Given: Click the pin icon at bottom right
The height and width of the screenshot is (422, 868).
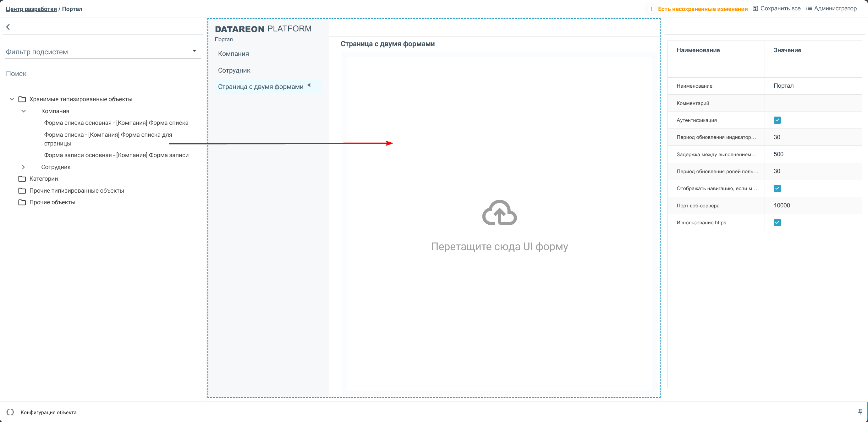Looking at the screenshot, I should click(x=860, y=412).
